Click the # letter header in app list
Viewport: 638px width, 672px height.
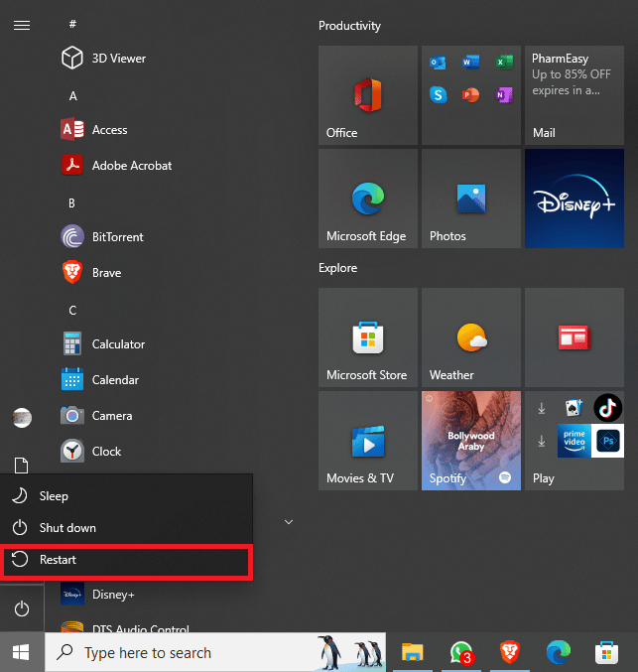coord(72,24)
